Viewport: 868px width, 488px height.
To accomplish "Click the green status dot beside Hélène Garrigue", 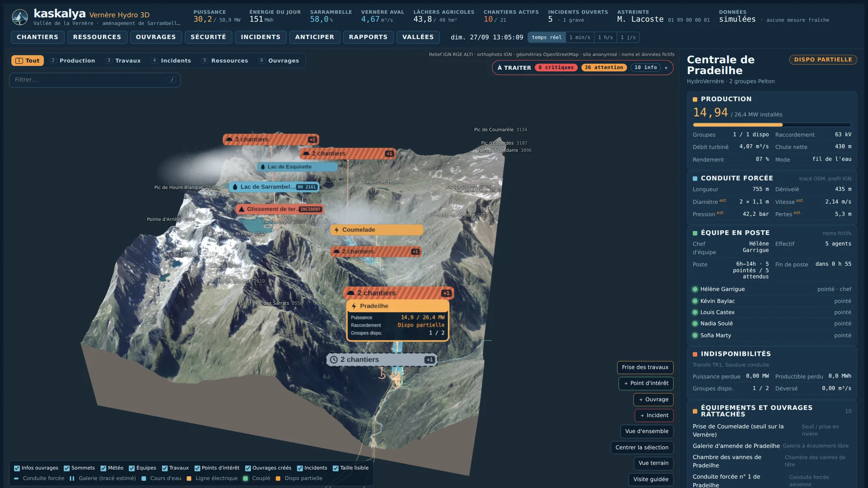I will tap(695, 289).
